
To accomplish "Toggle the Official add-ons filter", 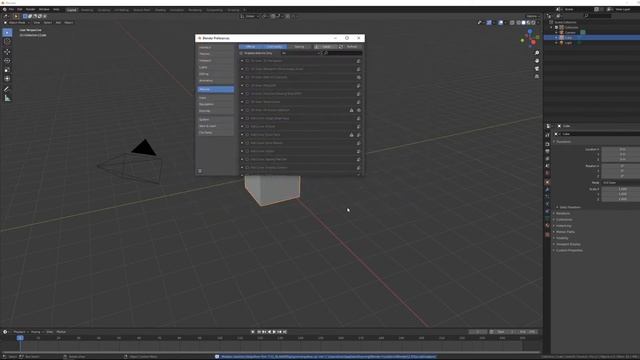I will [251, 47].
